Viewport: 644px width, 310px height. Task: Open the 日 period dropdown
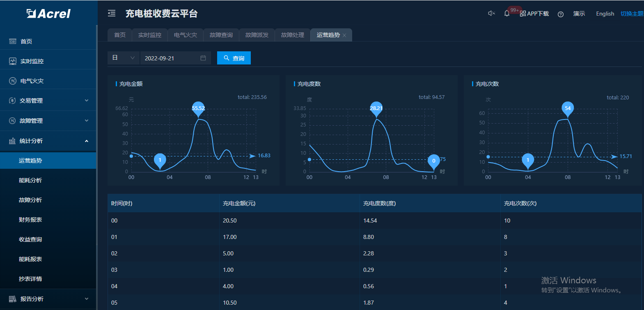[x=123, y=58]
